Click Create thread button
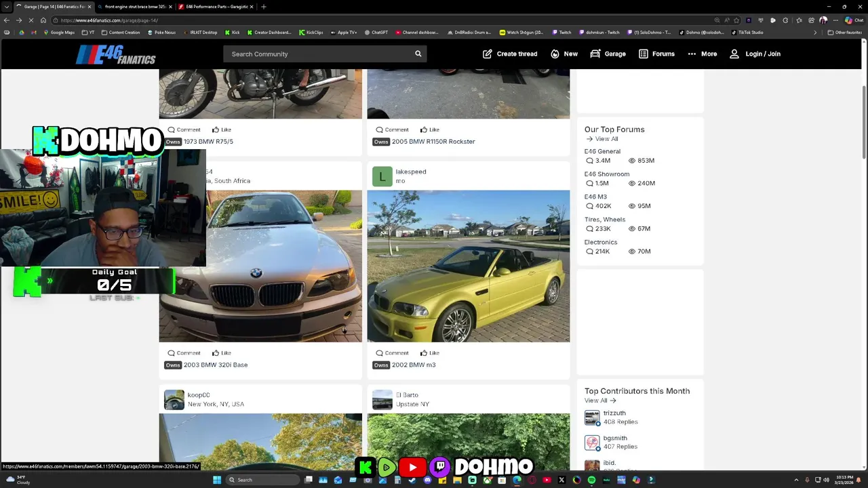The image size is (868, 488). pos(510,54)
